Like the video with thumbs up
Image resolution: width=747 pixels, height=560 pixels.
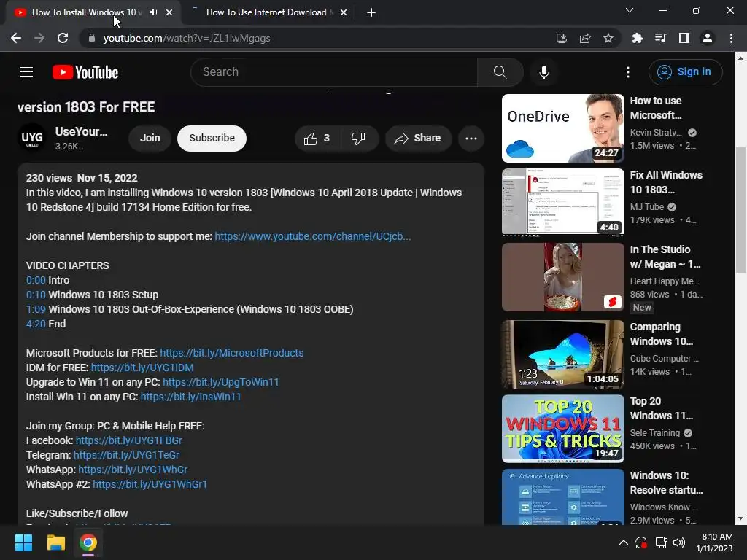coord(317,138)
